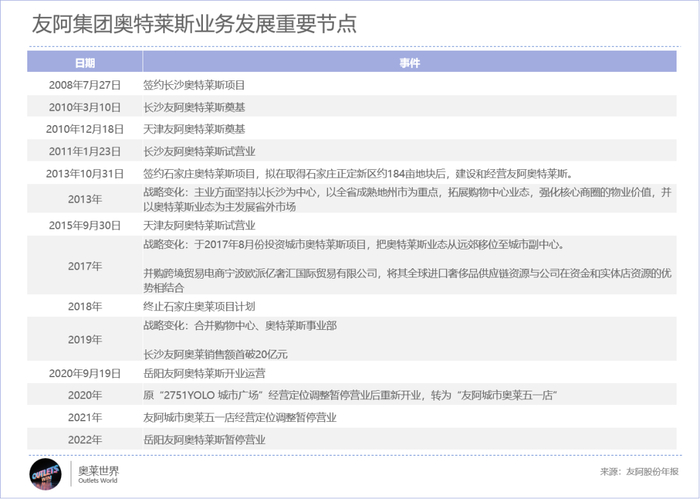Click date cell 2010年12月18日
The image size is (700, 499).
click(85, 129)
